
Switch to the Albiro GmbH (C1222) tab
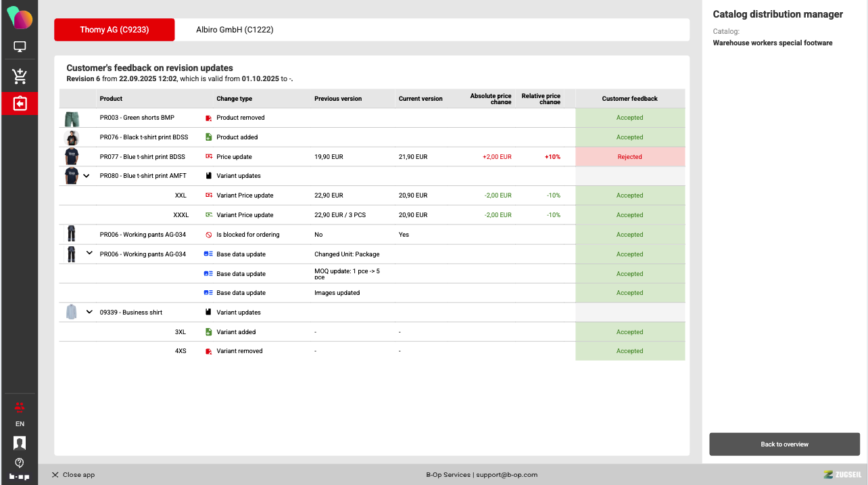coord(235,30)
